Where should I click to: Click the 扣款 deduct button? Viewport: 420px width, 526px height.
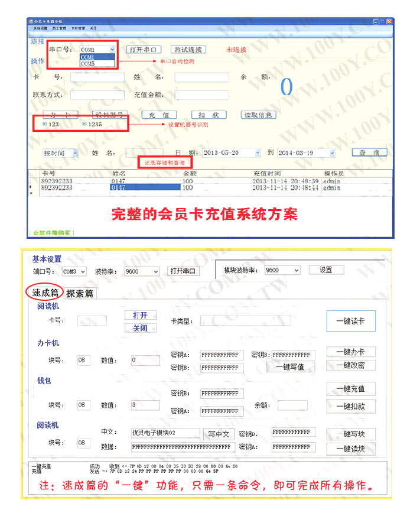[209, 115]
